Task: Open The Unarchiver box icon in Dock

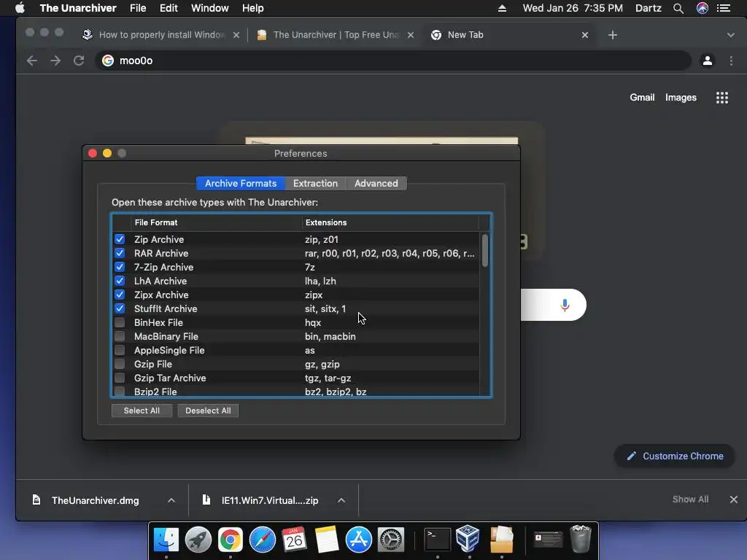Action: [501, 540]
